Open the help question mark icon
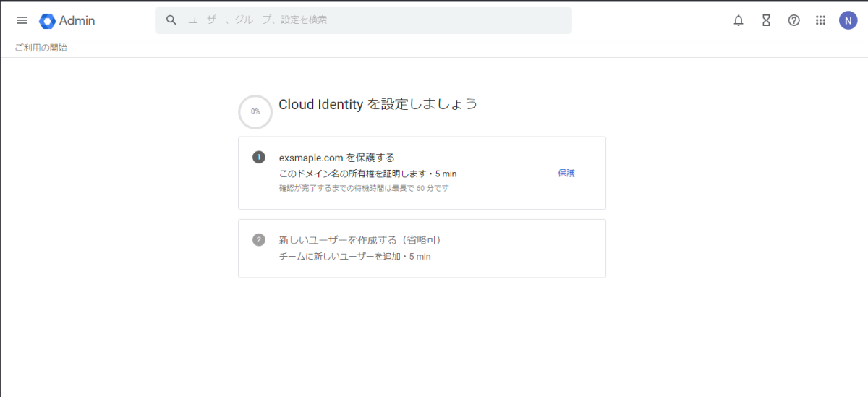868x397 pixels. tap(793, 20)
